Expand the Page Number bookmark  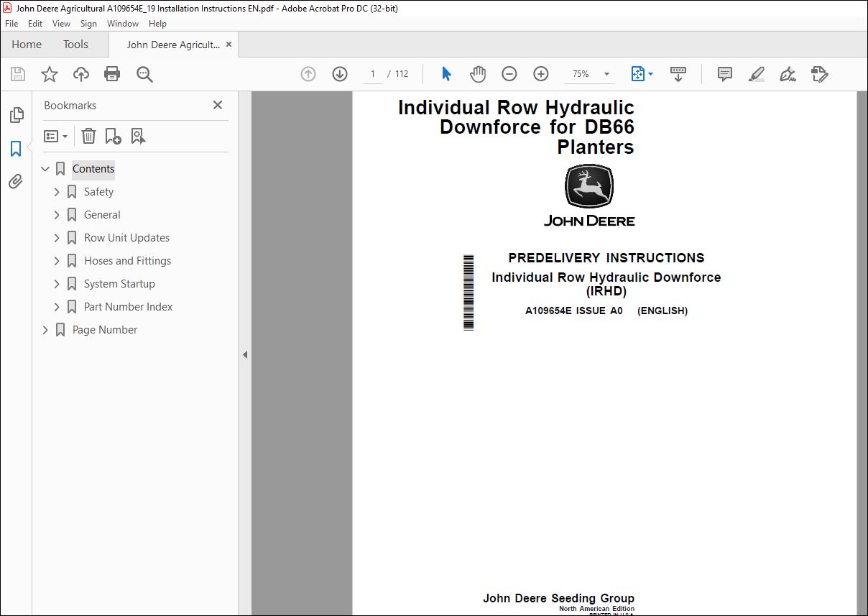coord(45,330)
